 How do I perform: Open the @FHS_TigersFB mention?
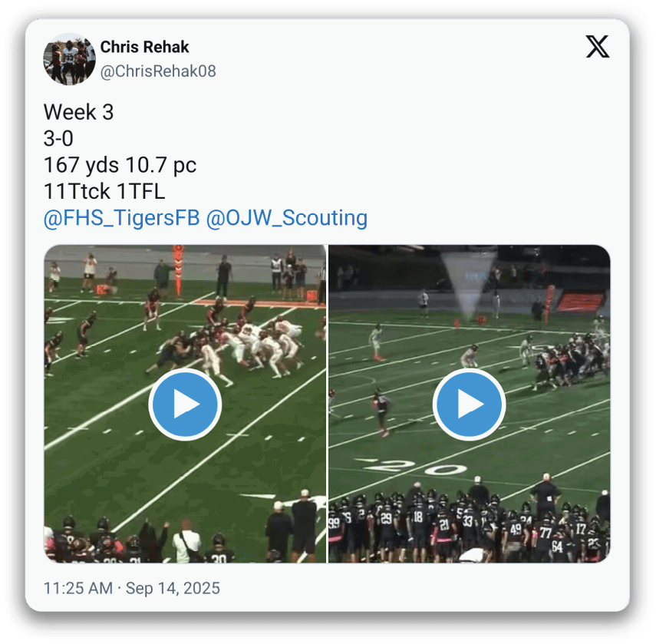pos(122,218)
